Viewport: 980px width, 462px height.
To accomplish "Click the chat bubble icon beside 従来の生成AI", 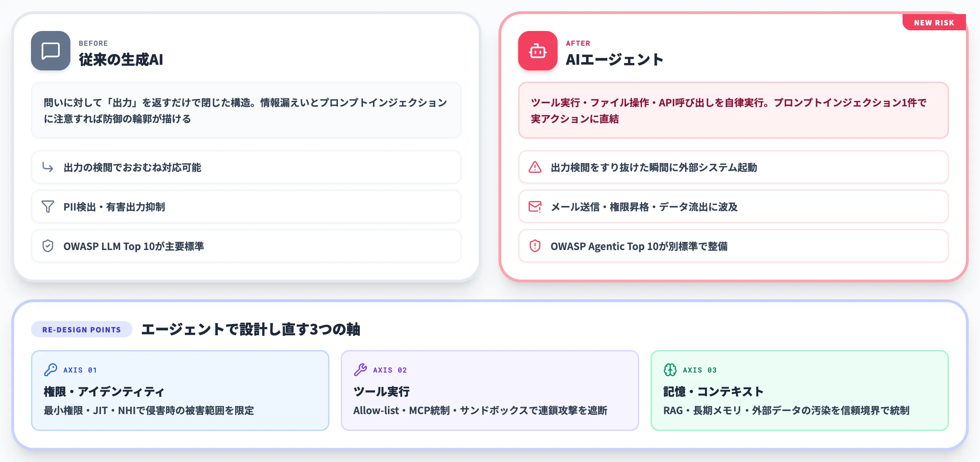I will (50, 51).
